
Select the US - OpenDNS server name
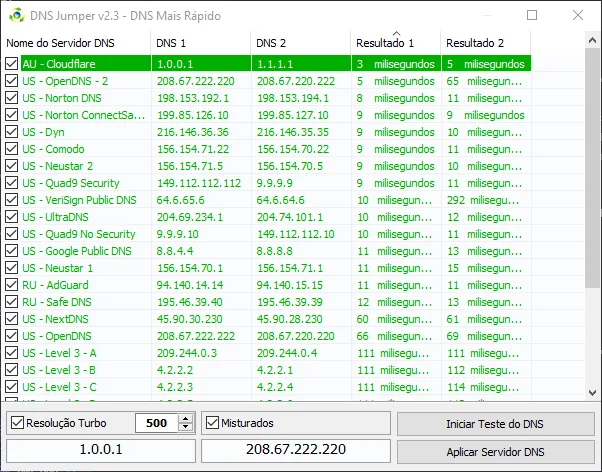click(57, 336)
